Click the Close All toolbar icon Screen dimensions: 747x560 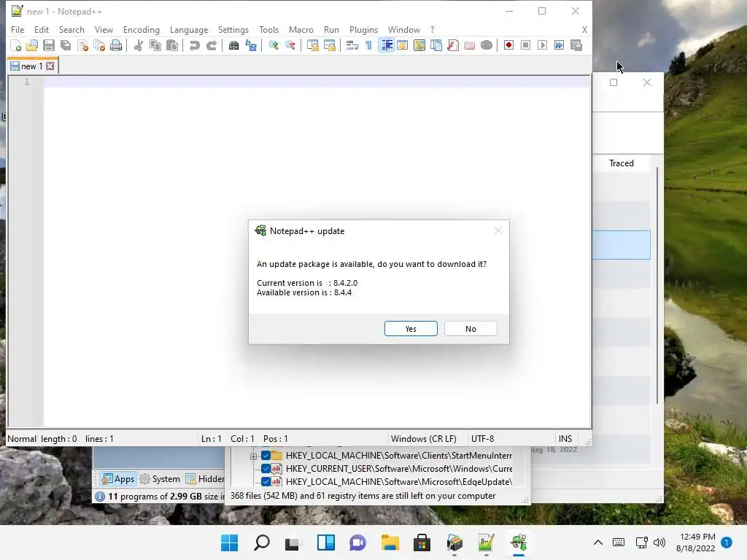tap(99, 45)
